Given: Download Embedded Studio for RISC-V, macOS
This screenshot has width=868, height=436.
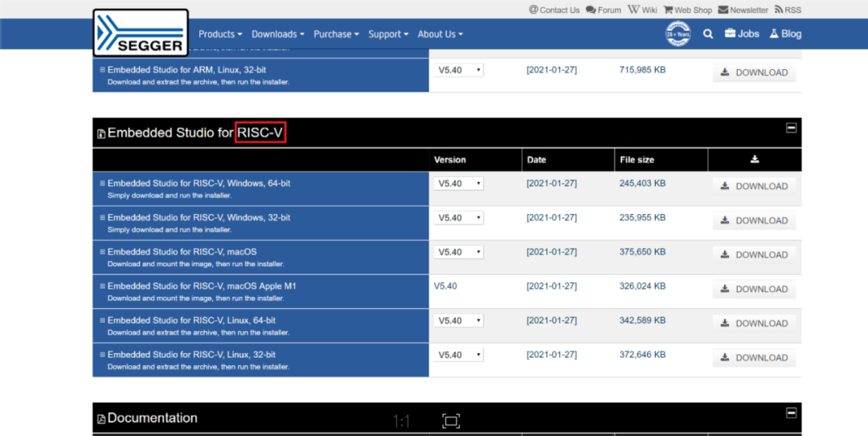Looking at the screenshot, I should coord(754,255).
